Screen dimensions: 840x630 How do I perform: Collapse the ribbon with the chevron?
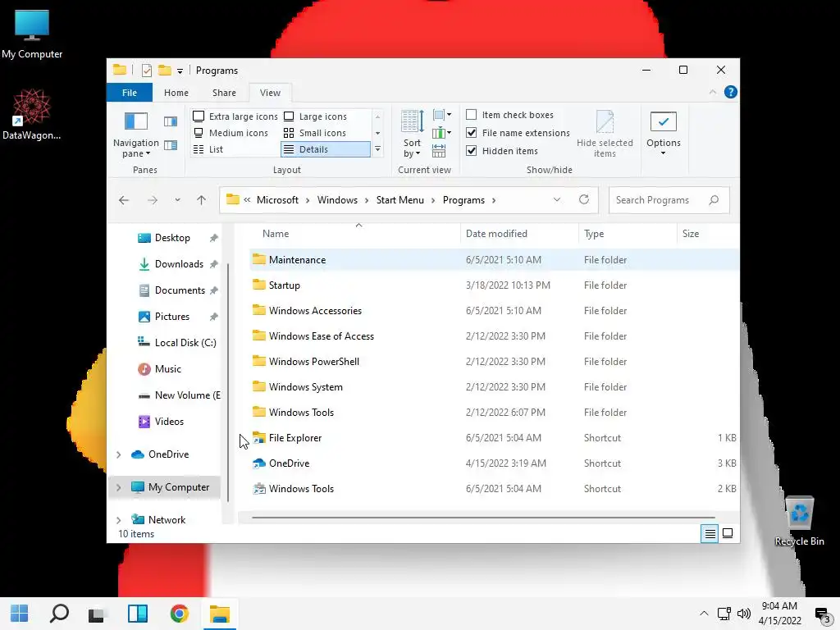713,92
